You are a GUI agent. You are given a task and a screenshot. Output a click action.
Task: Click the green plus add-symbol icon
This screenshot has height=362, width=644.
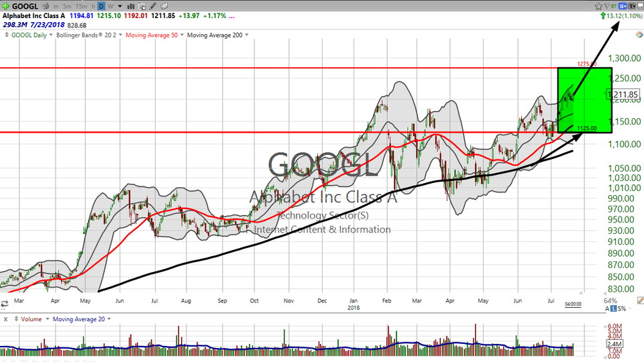(6, 5)
